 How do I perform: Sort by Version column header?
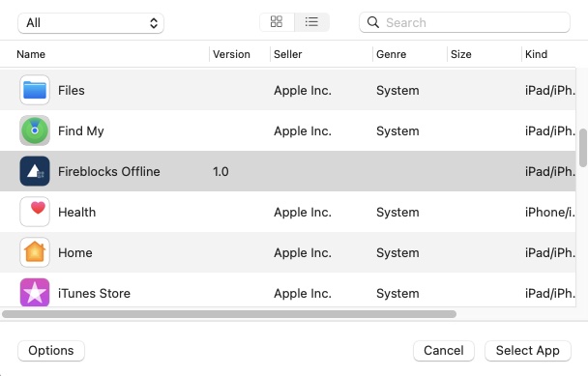pos(231,54)
